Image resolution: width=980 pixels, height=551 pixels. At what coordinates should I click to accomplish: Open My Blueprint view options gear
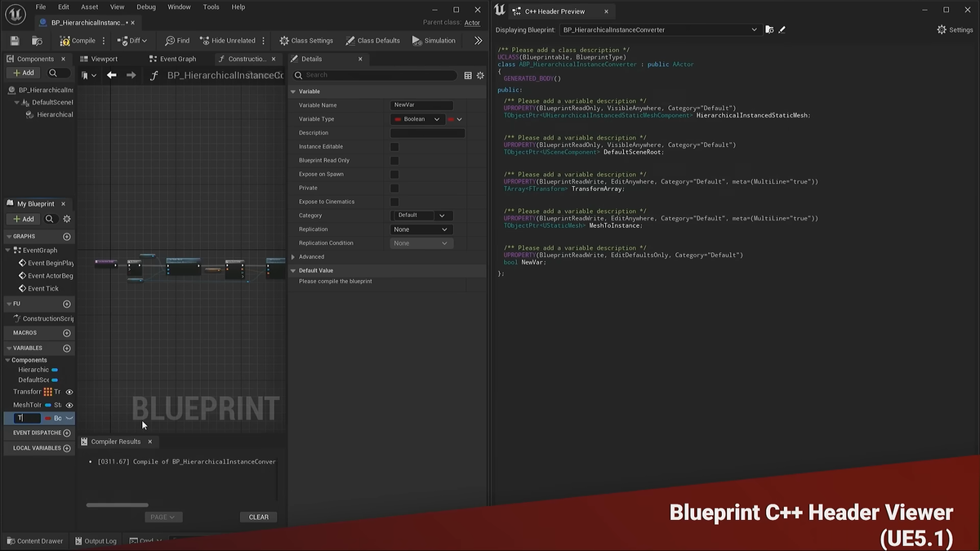(x=67, y=219)
